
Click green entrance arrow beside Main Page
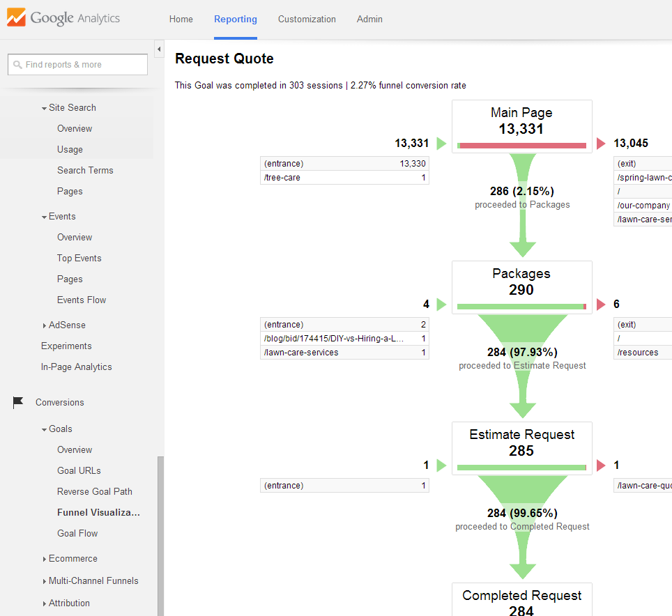[441, 144]
